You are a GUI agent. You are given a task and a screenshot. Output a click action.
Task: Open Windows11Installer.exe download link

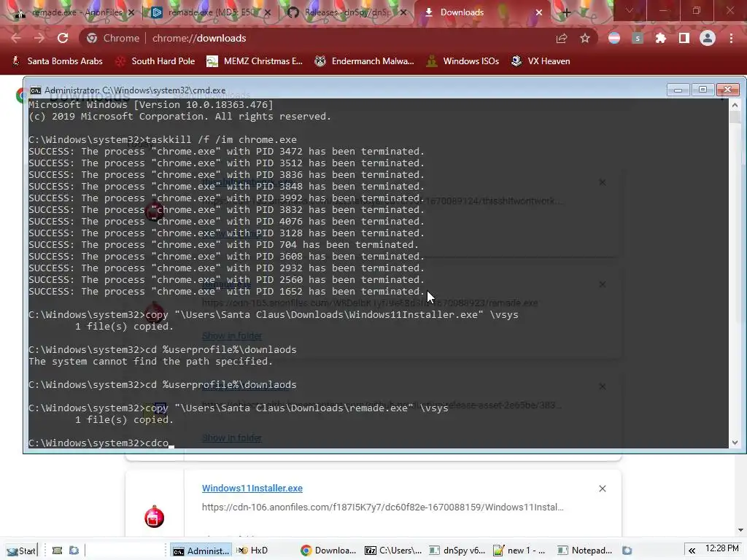(x=252, y=488)
